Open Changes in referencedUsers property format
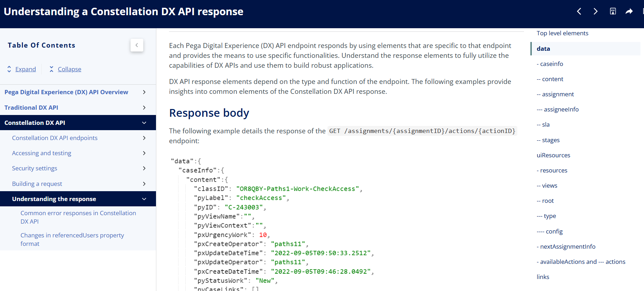Screen dimensions: 644x291 72,240
